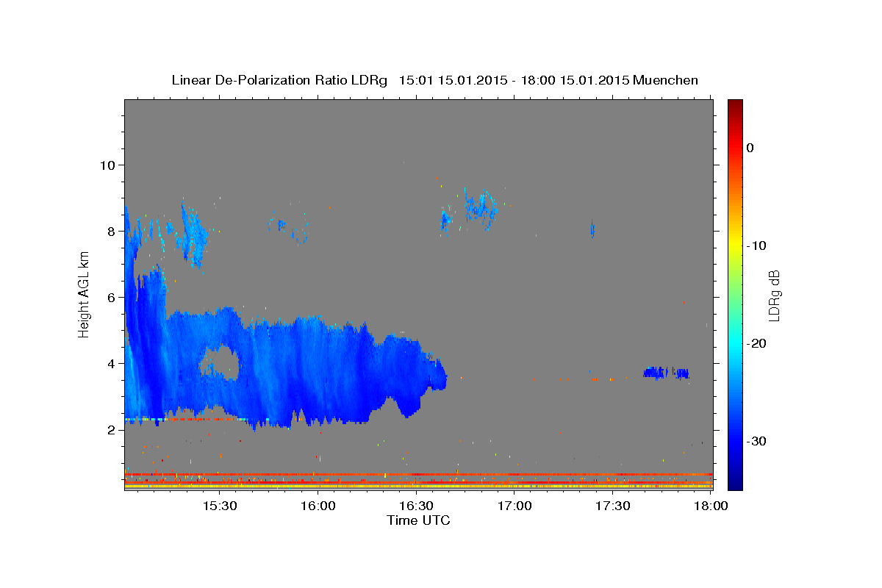Click the 17:30 time tick label

click(x=614, y=506)
